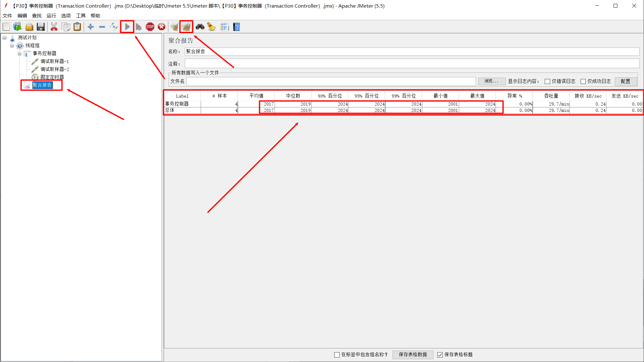
Task: Start the test with green play button
Action: 127,27
